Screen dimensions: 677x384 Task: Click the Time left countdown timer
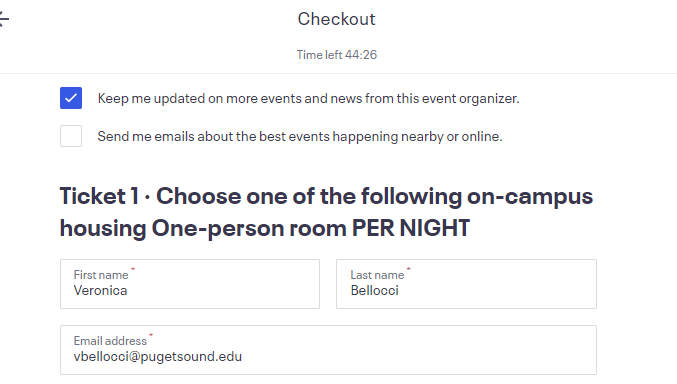336,55
